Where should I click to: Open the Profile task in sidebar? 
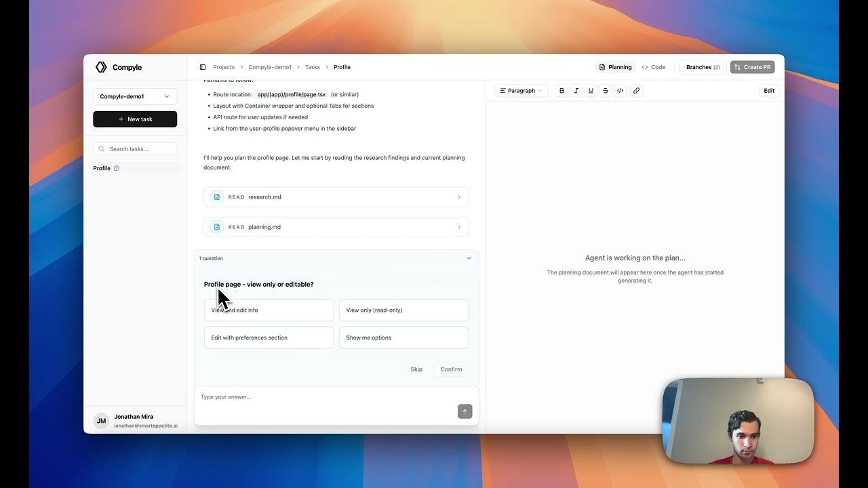136,169
